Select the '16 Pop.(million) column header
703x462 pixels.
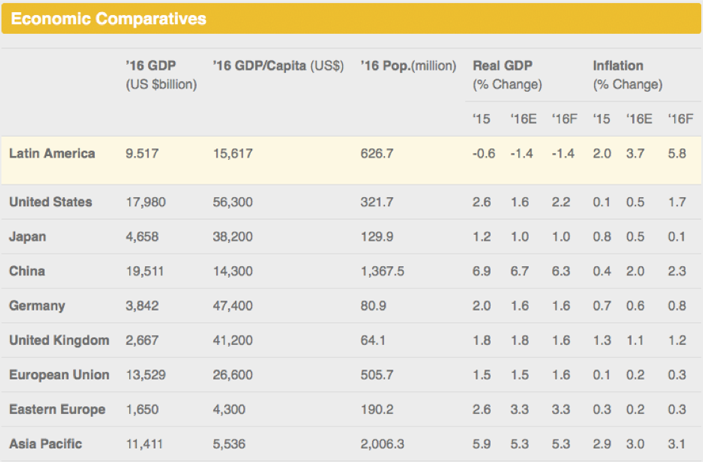[x=408, y=66]
